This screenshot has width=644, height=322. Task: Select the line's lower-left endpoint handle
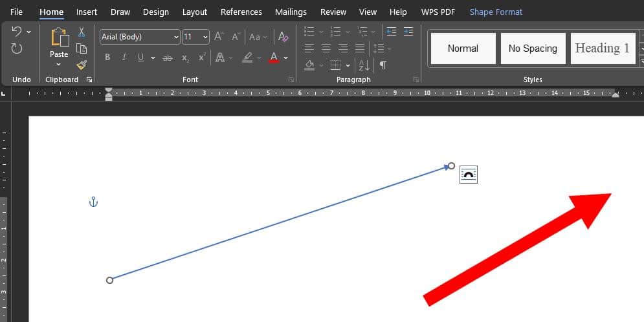(x=109, y=280)
